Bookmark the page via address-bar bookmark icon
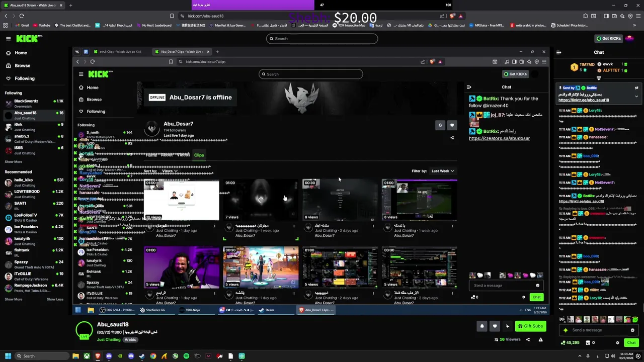The width and height of the screenshot is (644, 362). click(x=172, y=16)
